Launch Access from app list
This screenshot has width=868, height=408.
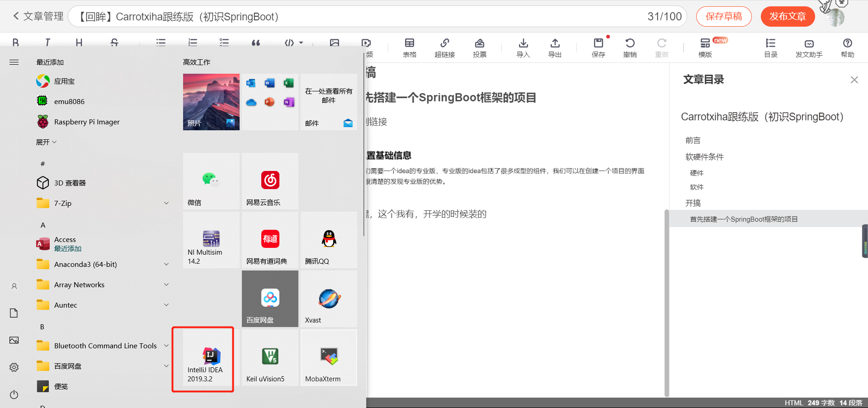click(x=103, y=244)
